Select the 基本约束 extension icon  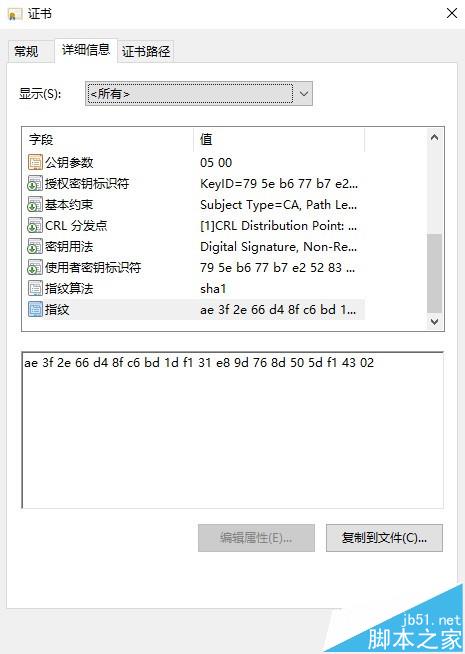35,204
